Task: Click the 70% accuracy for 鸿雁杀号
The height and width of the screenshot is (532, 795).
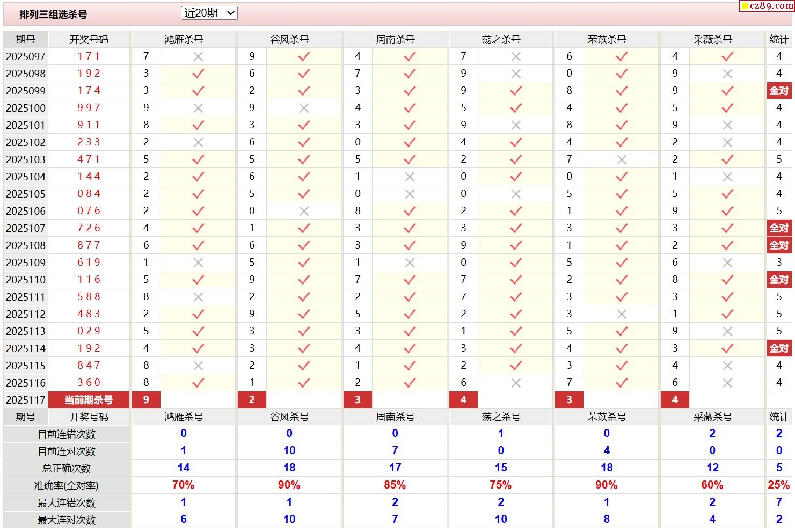Action: pos(183,485)
